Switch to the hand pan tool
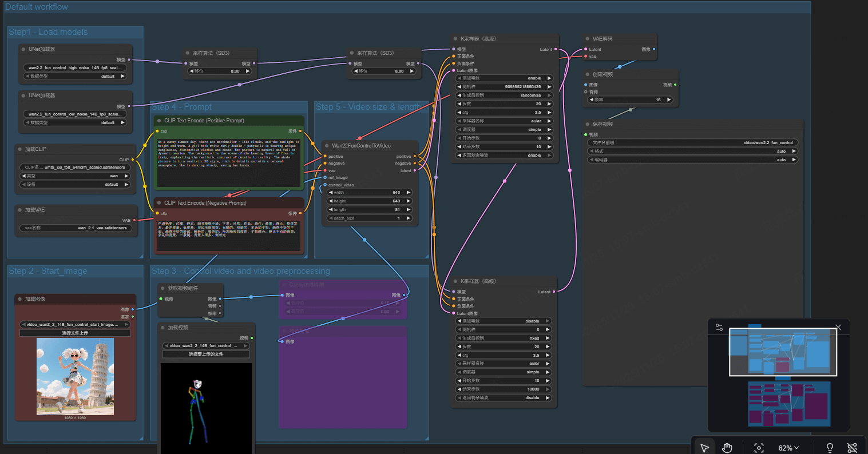 (x=727, y=448)
